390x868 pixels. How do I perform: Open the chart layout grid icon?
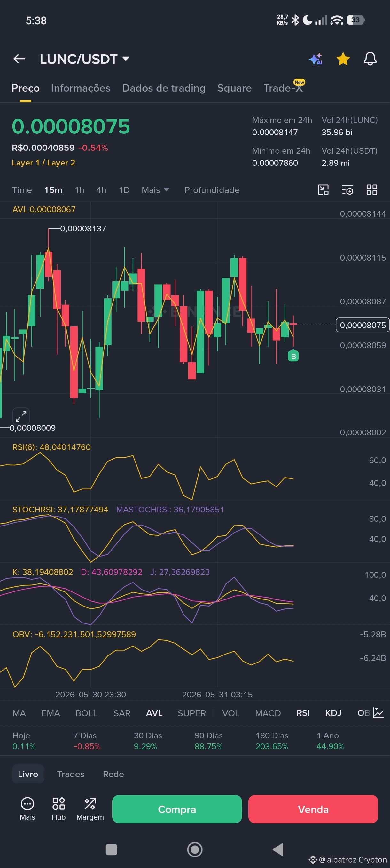(x=372, y=190)
